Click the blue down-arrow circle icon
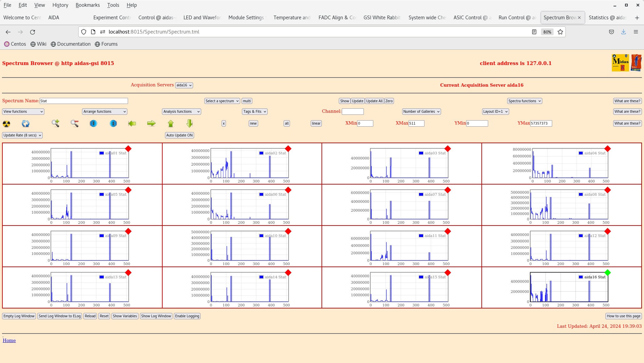 click(94, 124)
